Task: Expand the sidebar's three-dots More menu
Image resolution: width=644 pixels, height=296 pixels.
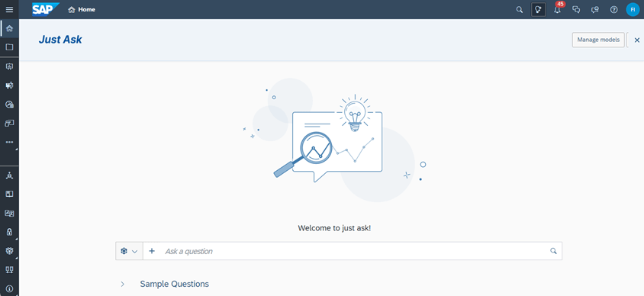Action: 9,142
